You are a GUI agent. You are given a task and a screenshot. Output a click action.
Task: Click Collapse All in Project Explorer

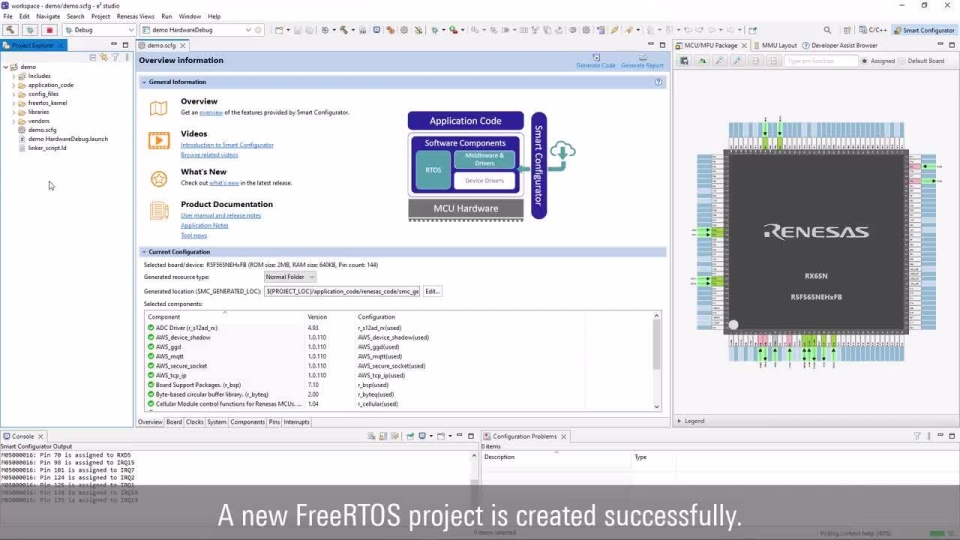tap(93, 57)
